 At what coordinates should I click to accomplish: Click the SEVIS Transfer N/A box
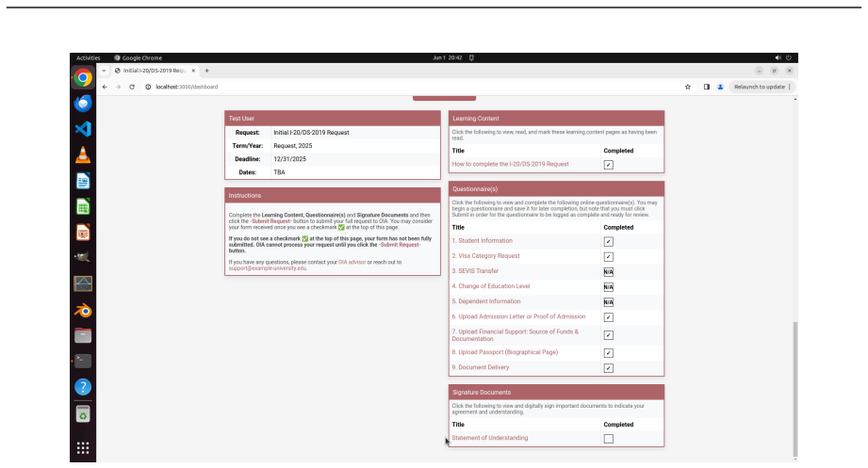pos(609,272)
